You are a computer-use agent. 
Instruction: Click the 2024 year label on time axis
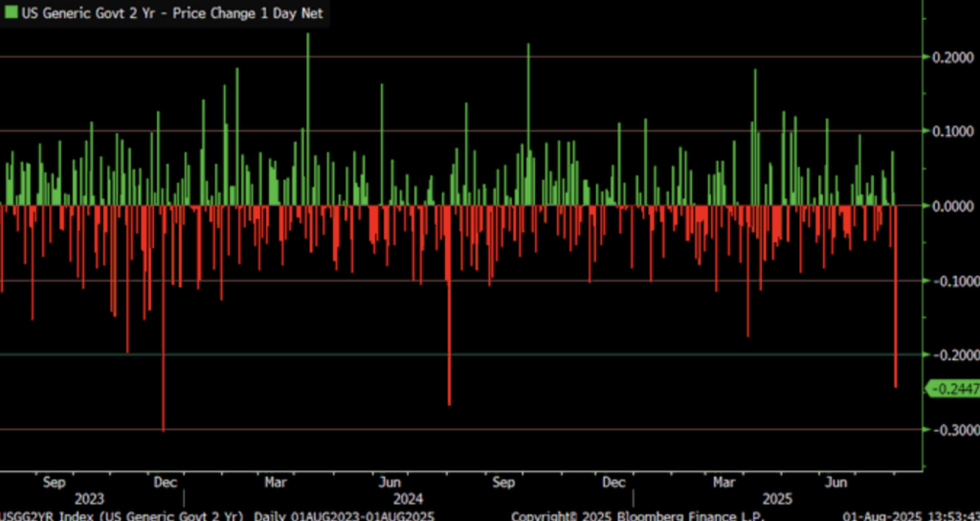408,499
